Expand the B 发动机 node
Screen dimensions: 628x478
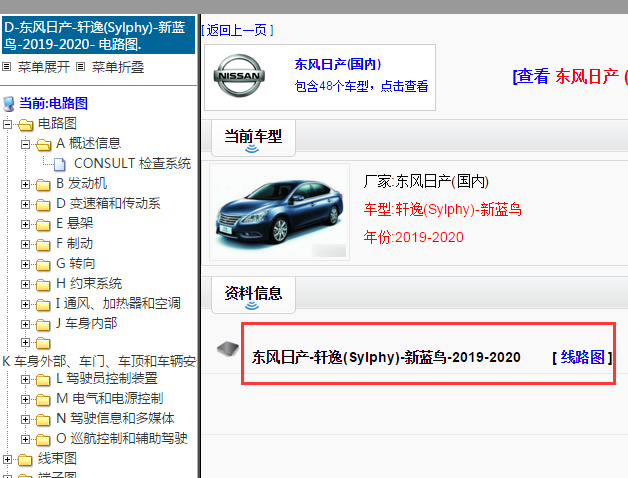tap(25, 184)
